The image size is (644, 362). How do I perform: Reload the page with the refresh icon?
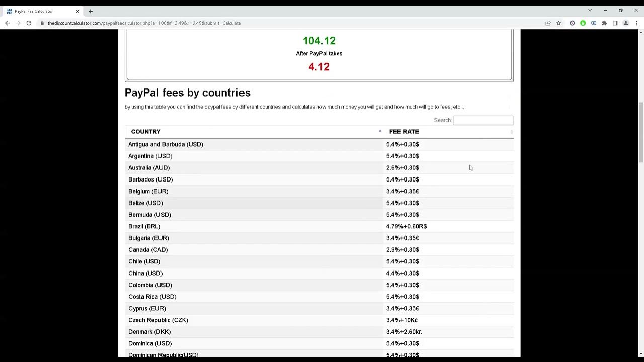(29, 23)
